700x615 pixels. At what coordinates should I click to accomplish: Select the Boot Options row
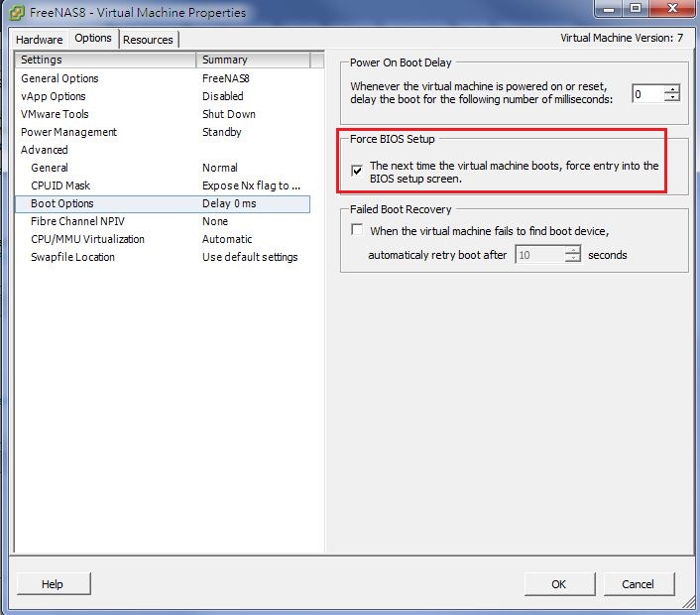coord(163,203)
